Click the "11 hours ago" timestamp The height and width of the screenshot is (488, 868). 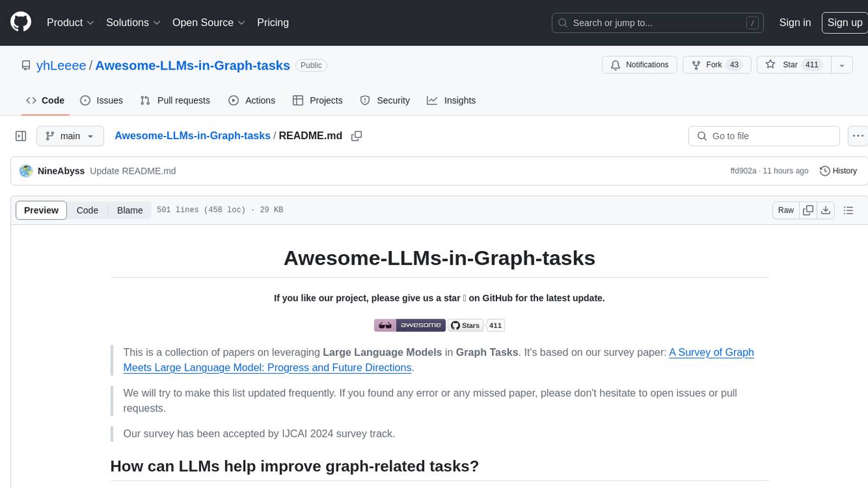click(785, 171)
